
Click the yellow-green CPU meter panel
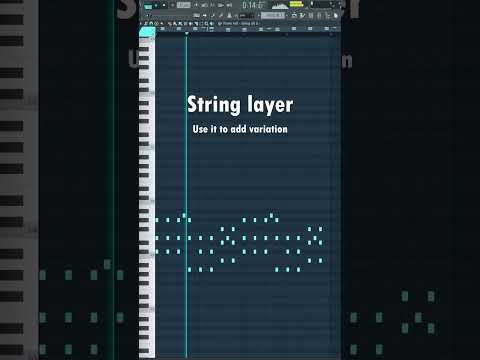click(296, 4)
